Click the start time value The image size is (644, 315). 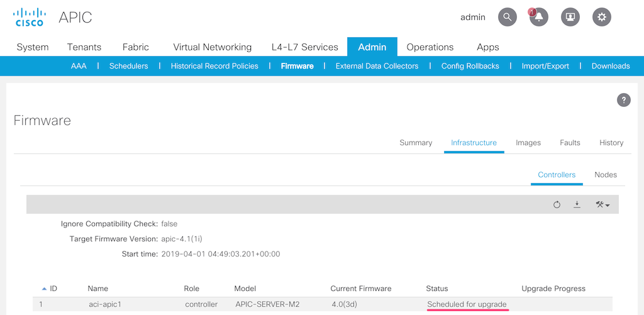pos(221,254)
